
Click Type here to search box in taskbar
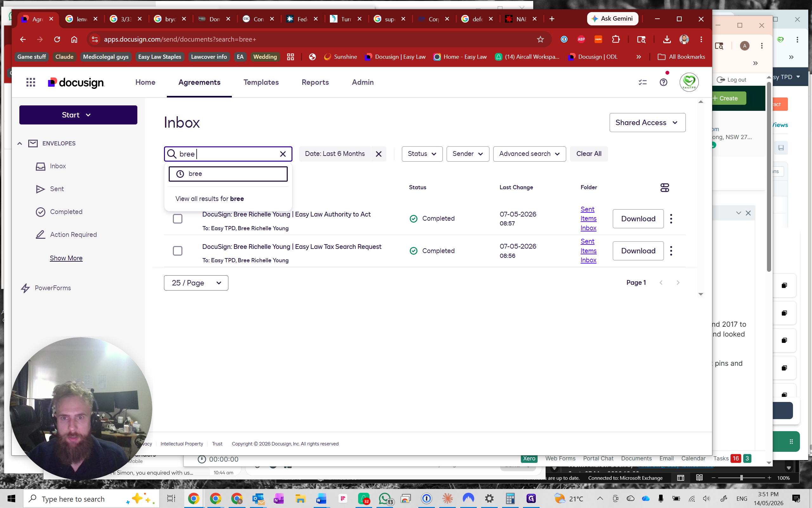91,499
